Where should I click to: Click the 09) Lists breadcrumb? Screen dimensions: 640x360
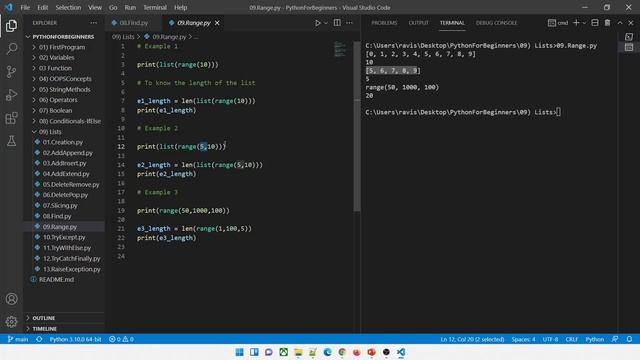pyautogui.click(x=123, y=37)
